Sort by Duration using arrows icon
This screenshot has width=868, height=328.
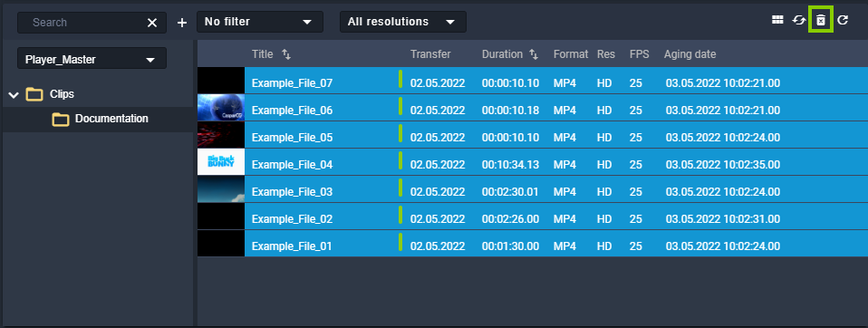534,54
